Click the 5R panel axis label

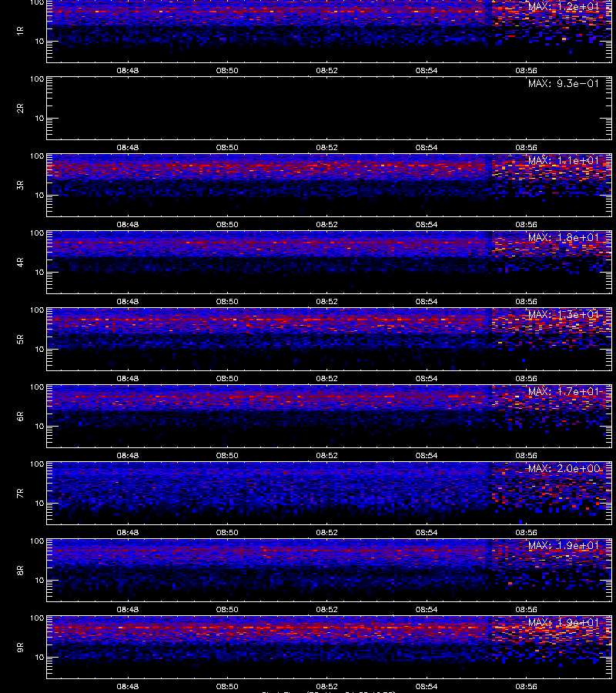(20, 340)
